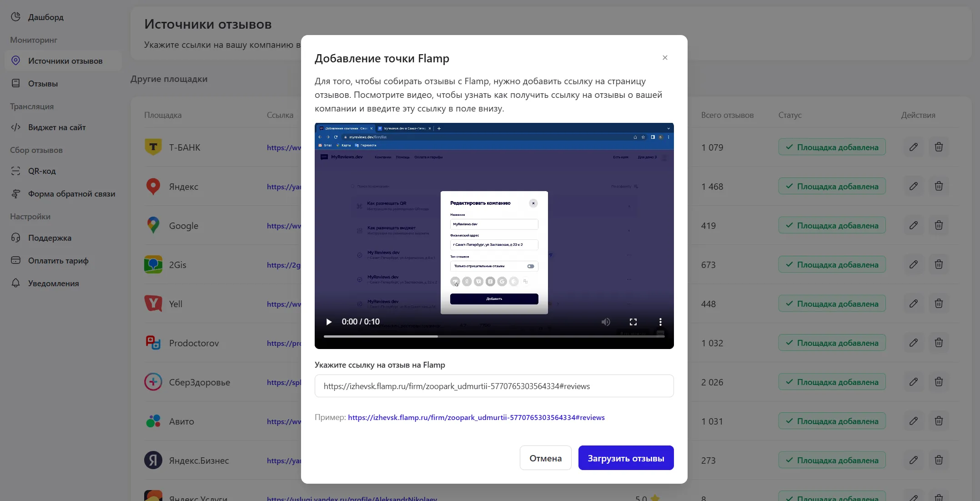Edit the Т-БАНК source with pencil icon
The width and height of the screenshot is (980, 501).
click(914, 147)
